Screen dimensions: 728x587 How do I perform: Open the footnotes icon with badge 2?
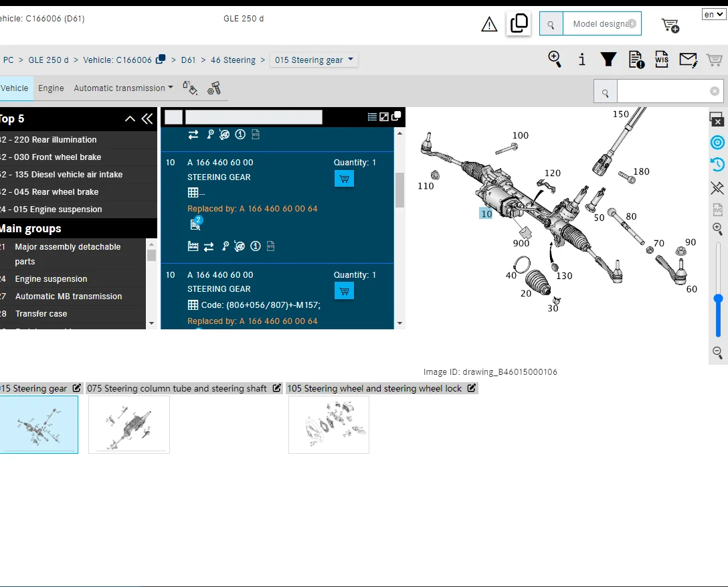tap(197, 224)
